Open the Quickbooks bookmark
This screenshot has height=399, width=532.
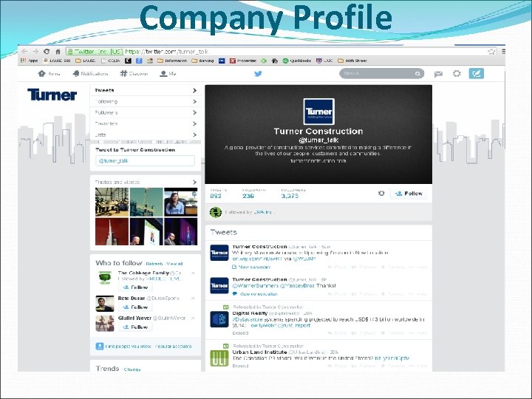(x=297, y=61)
